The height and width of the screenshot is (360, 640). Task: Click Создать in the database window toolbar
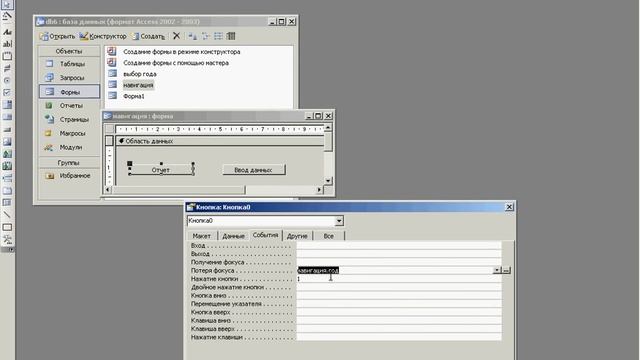148,36
